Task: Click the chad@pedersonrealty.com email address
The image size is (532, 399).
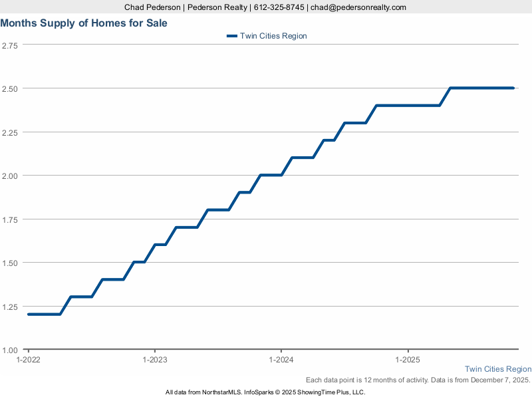Action: tap(359, 7)
